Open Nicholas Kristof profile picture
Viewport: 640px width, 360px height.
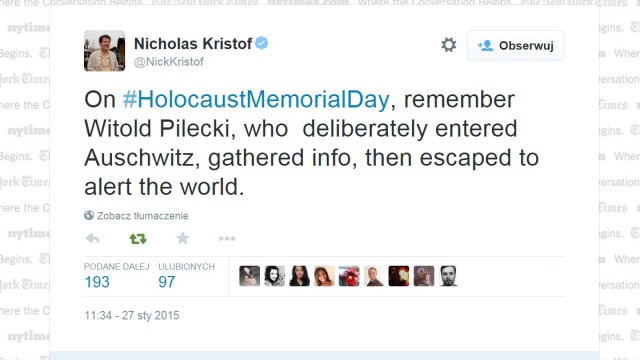104,51
